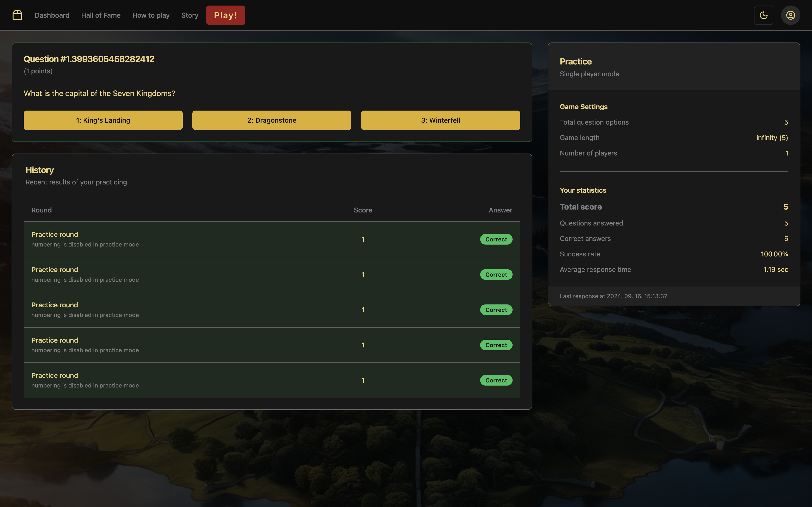Pick answer 3: Winterfell
The width and height of the screenshot is (812, 507).
pyautogui.click(x=440, y=120)
